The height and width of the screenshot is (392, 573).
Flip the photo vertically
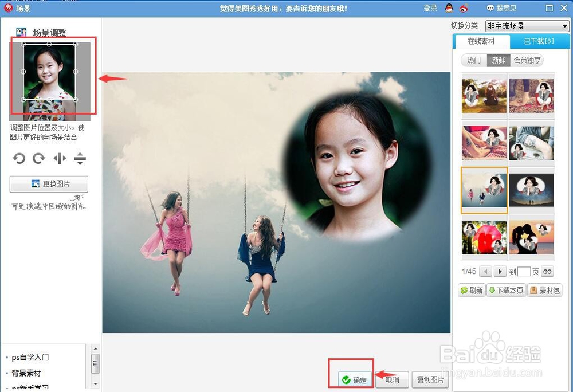[80, 159]
